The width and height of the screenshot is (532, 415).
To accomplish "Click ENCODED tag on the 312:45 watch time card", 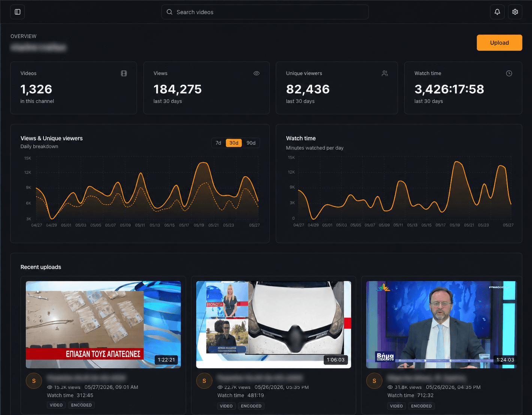I will [x=81, y=405].
